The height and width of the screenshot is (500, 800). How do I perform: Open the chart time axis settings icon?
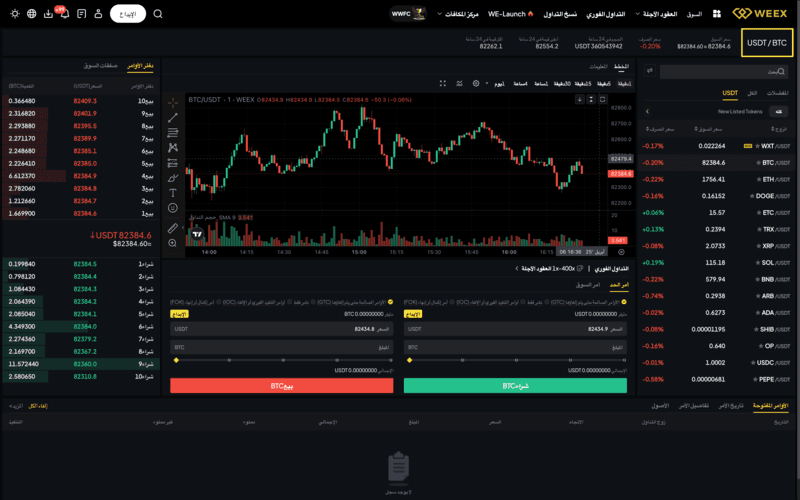(621, 252)
